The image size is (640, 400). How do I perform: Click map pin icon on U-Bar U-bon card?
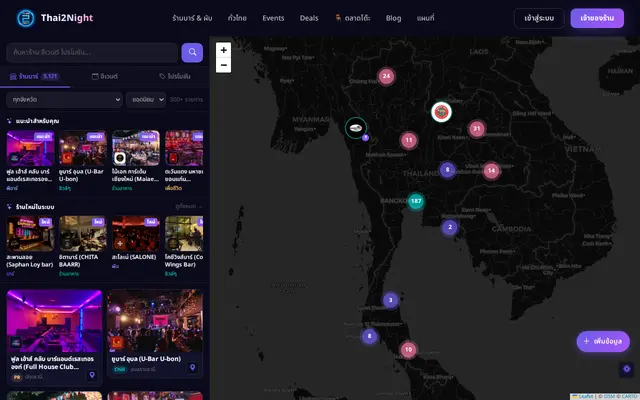click(193, 368)
